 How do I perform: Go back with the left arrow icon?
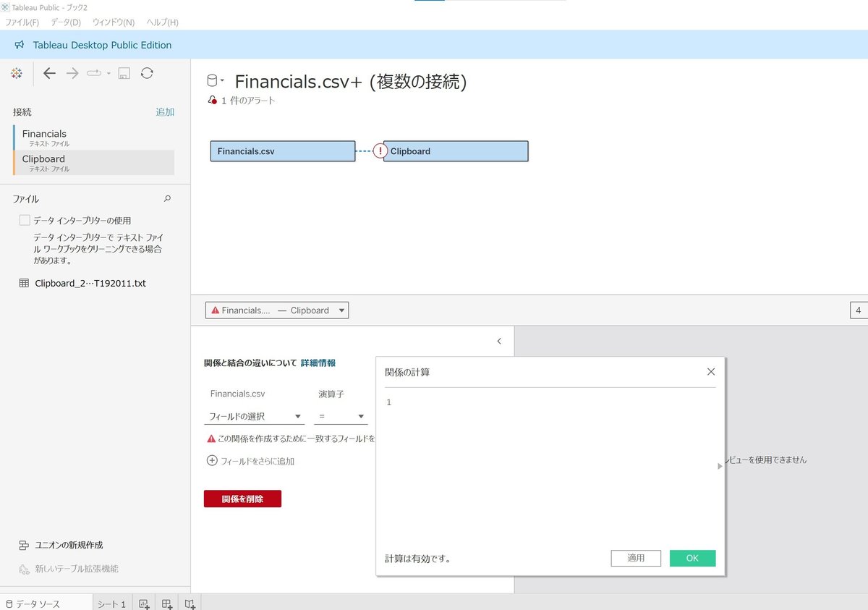(49, 73)
